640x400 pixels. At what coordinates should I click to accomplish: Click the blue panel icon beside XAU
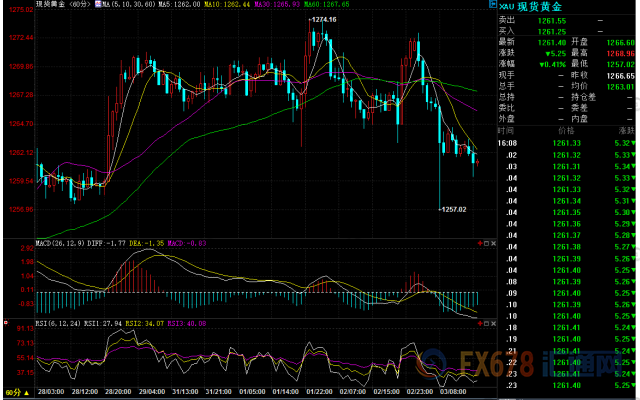[x=503, y=5]
